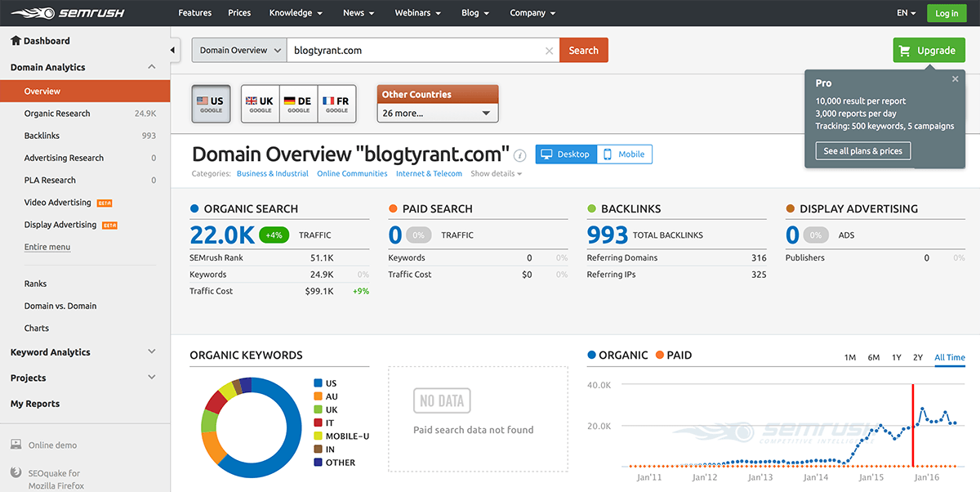Click the green Upgrade button
This screenshot has height=492, width=980.
point(929,51)
